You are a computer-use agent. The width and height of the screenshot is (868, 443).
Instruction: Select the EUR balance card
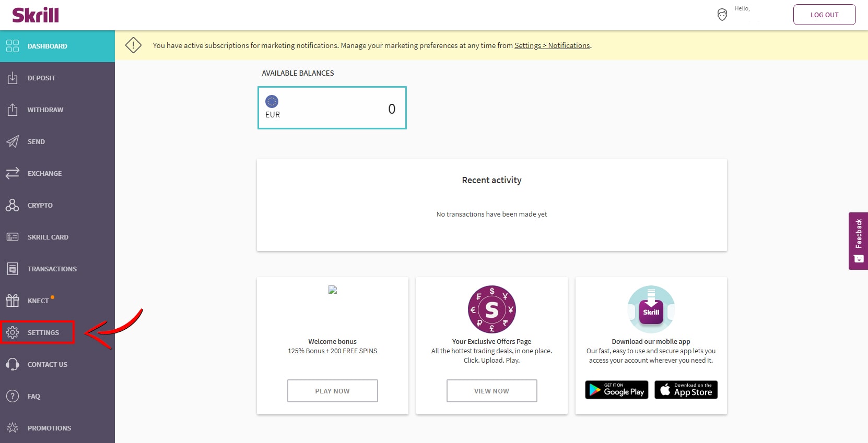[332, 107]
